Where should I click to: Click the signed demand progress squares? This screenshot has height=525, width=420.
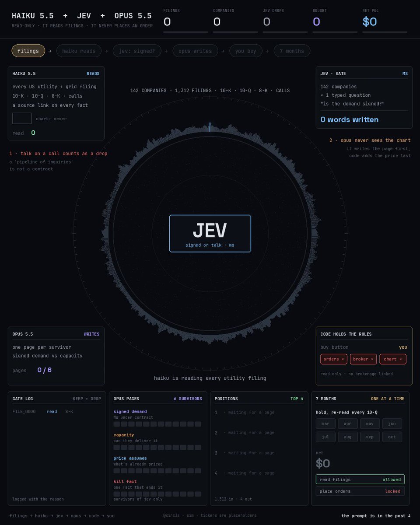157,424
